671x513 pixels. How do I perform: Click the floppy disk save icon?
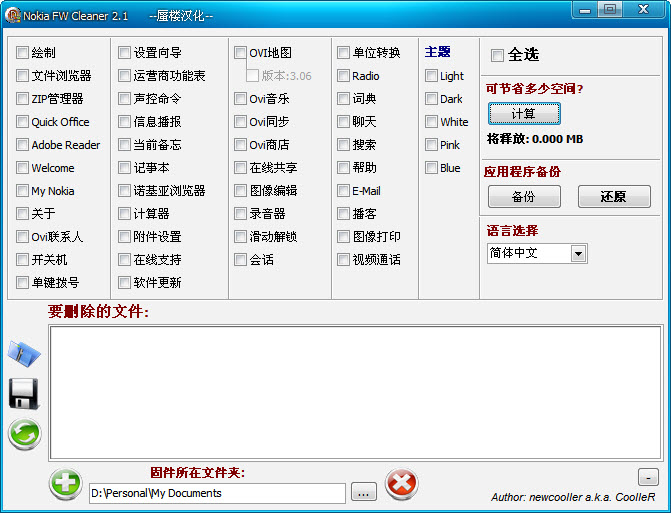pos(23,393)
